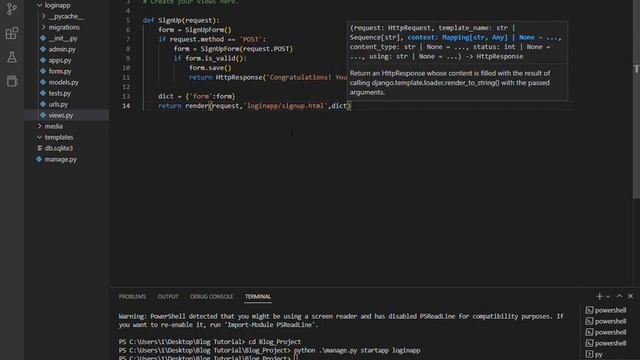
Task: Open manage.py file
Action: (61, 159)
